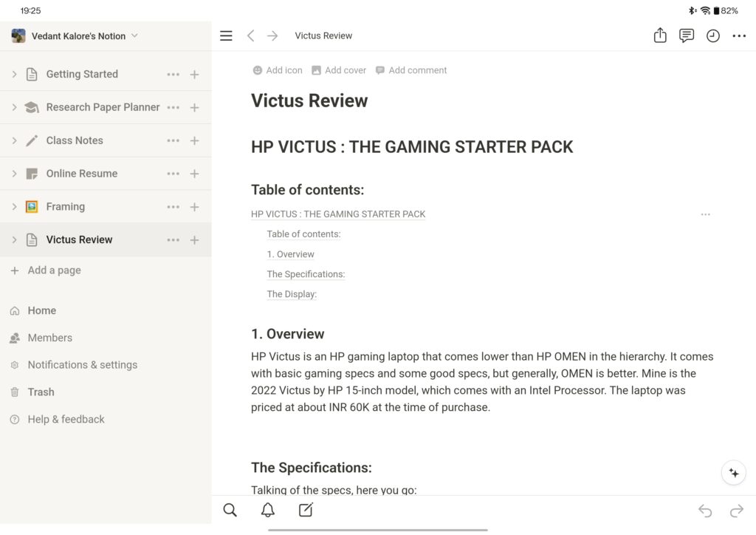Tap the Wi-Fi icon in status bar

(x=705, y=10)
